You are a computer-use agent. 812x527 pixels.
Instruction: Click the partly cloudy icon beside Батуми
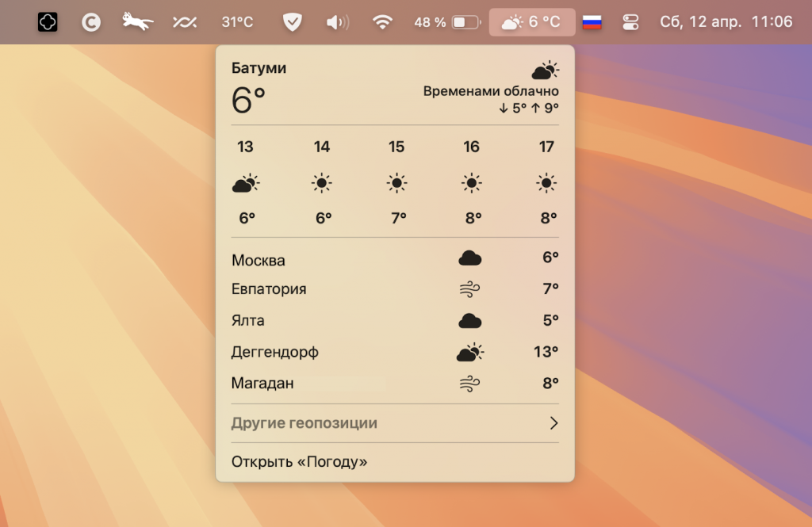point(545,70)
